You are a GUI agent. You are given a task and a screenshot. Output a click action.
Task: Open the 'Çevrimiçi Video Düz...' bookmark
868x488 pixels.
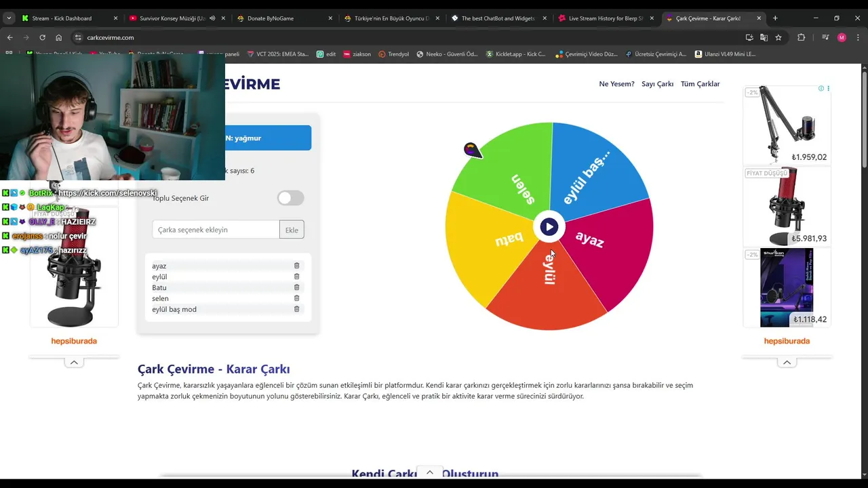[x=586, y=54]
